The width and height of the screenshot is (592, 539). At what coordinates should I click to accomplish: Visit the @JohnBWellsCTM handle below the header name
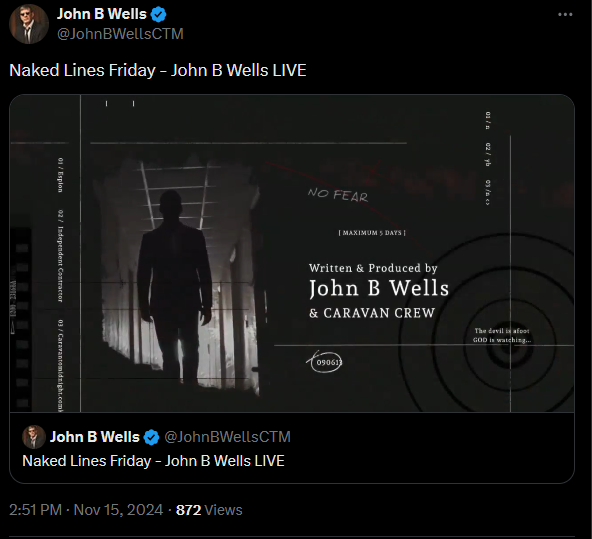(x=120, y=34)
